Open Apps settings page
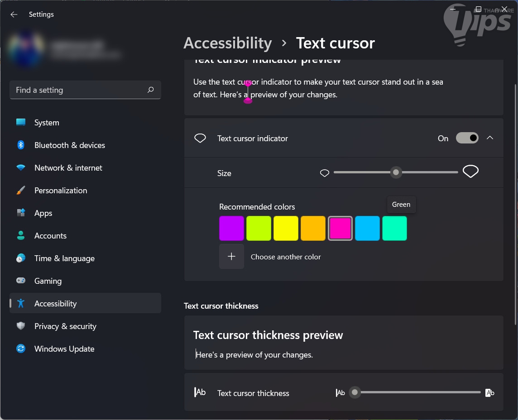 tap(85, 213)
